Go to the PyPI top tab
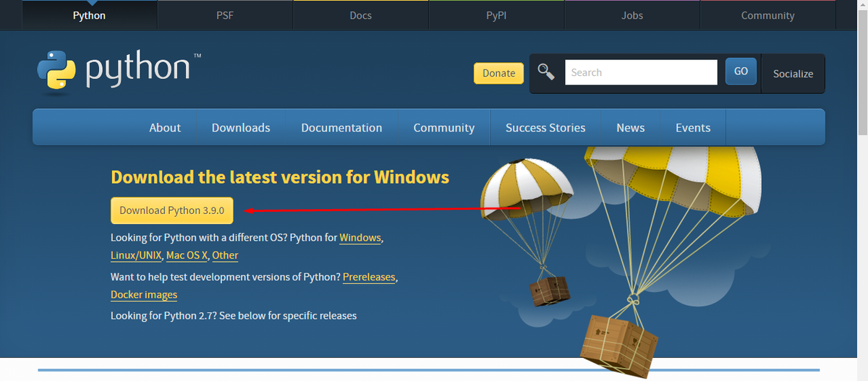 [496, 15]
